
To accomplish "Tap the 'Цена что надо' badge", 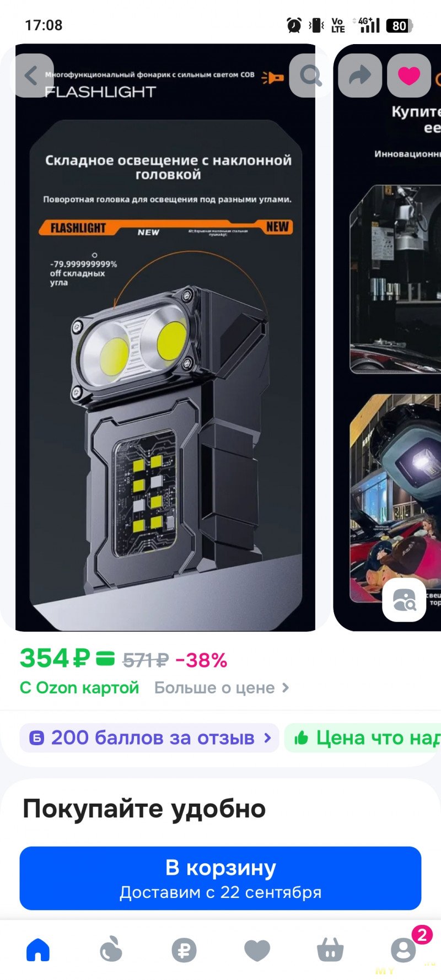I will pyautogui.click(x=363, y=737).
